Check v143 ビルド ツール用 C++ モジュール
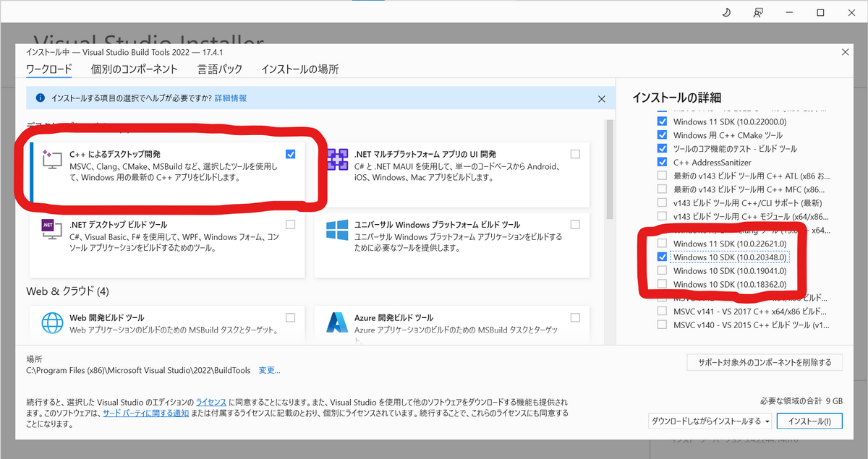Viewport: 868px width, 459px height. point(662,216)
